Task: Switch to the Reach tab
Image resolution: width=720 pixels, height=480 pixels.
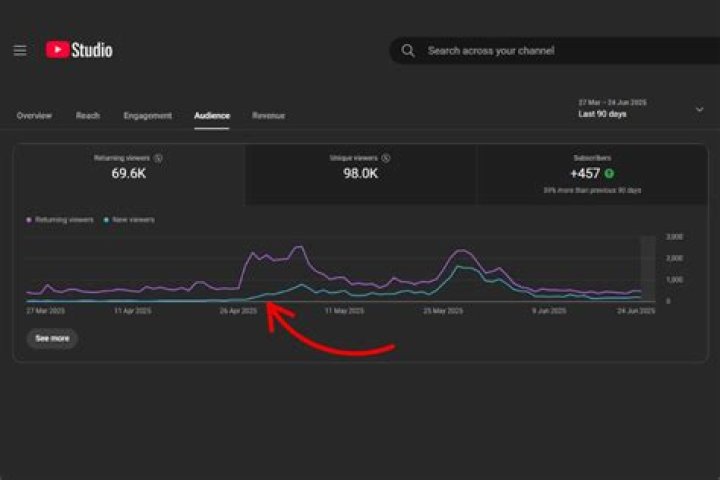Action: click(x=88, y=116)
